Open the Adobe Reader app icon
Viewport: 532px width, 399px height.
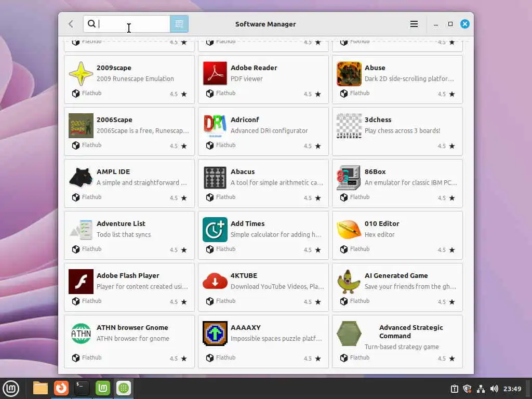point(215,74)
